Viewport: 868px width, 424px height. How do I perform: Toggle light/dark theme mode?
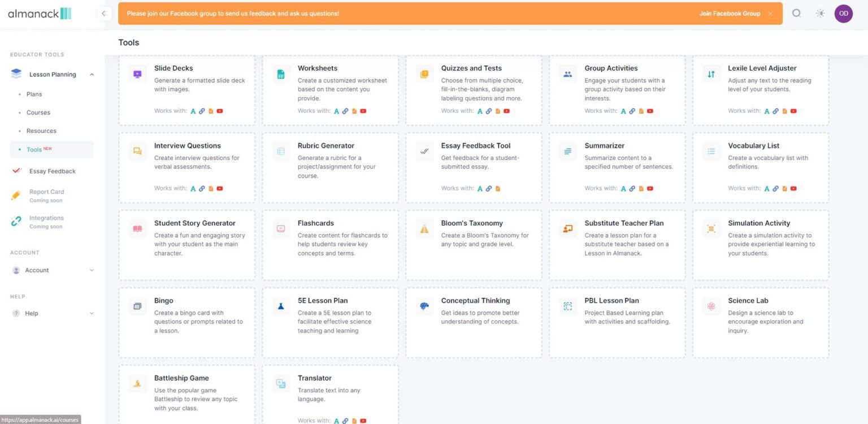pos(820,13)
